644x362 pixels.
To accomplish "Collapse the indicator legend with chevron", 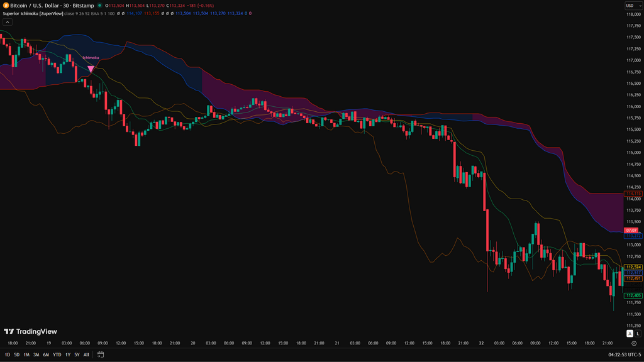I will pos(7,21).
